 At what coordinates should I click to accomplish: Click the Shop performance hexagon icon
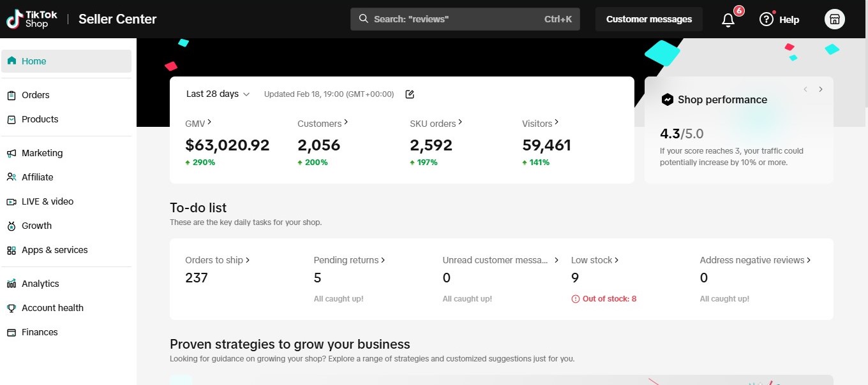[x=668, y=99]
